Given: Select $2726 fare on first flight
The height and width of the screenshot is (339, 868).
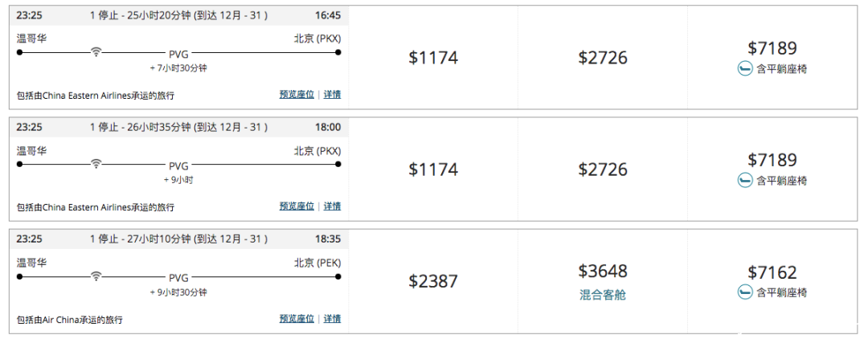Looking at the screenshot, I should point(603,58).
